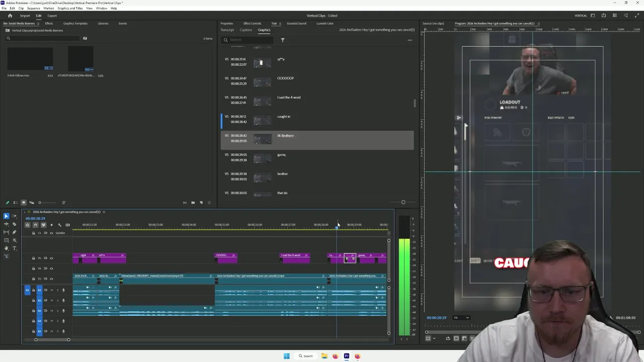This screenshot has width=644, height=362.
Task: Click the captions track options CC icon
Action: (x=67, y=225)
